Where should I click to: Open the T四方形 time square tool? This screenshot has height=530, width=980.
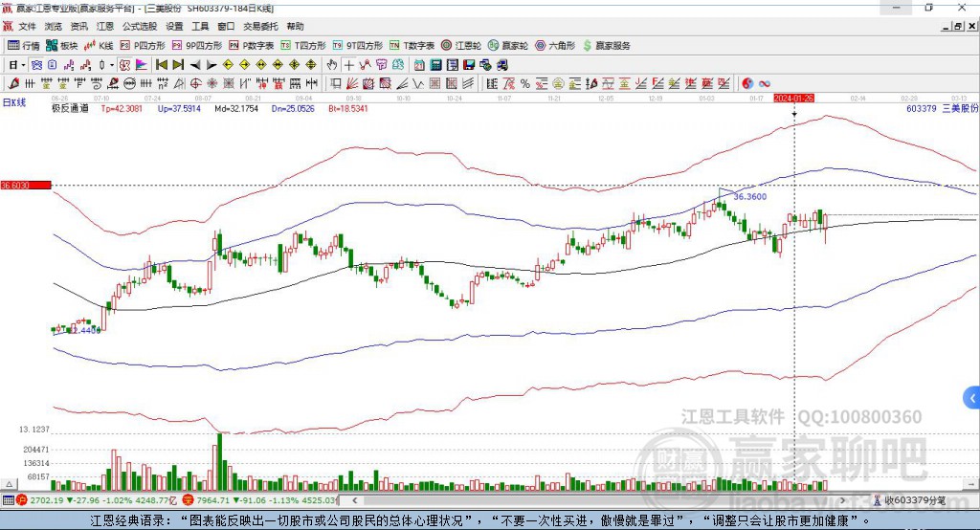click(303, 46)
